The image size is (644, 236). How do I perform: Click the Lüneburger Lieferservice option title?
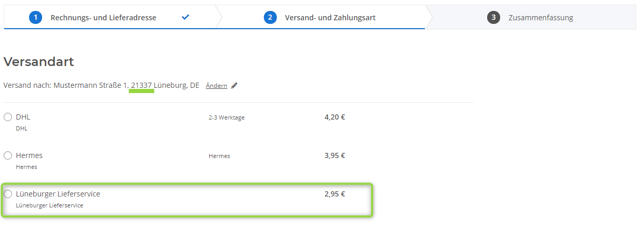[x=58, y=194]
